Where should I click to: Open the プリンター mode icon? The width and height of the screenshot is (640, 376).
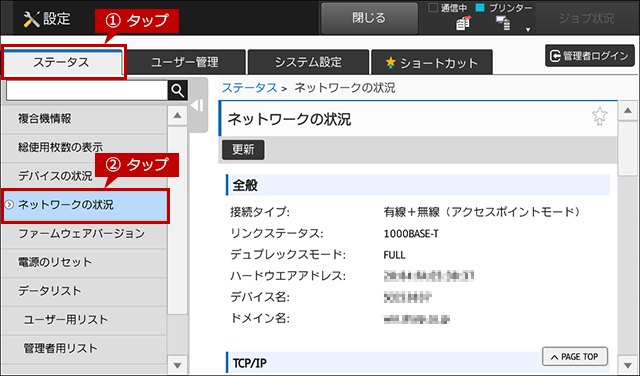point(503,23)
